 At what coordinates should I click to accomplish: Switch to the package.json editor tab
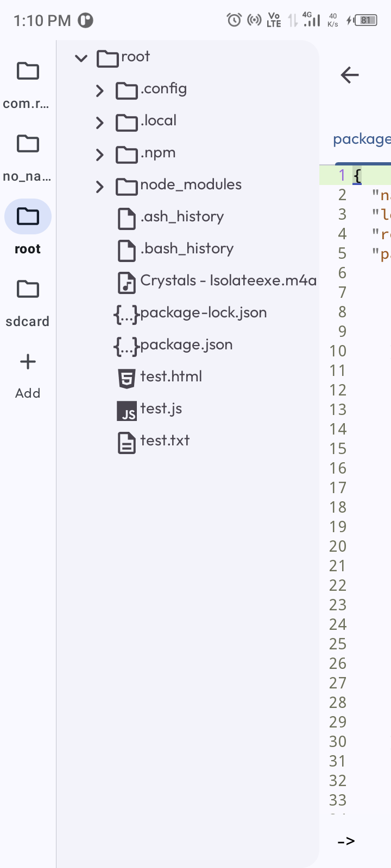[362, 139]
